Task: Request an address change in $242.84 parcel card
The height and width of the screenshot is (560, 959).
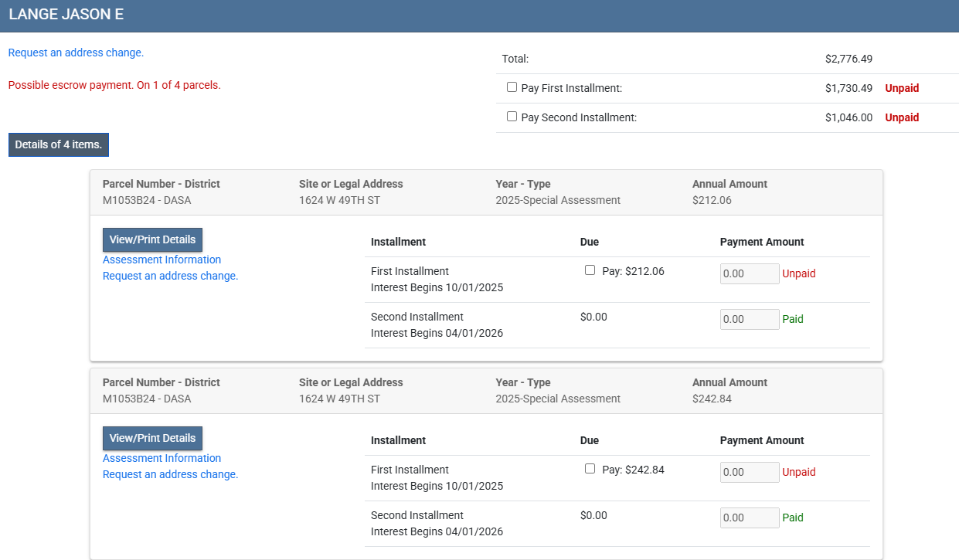Action: tap(170, 475)
